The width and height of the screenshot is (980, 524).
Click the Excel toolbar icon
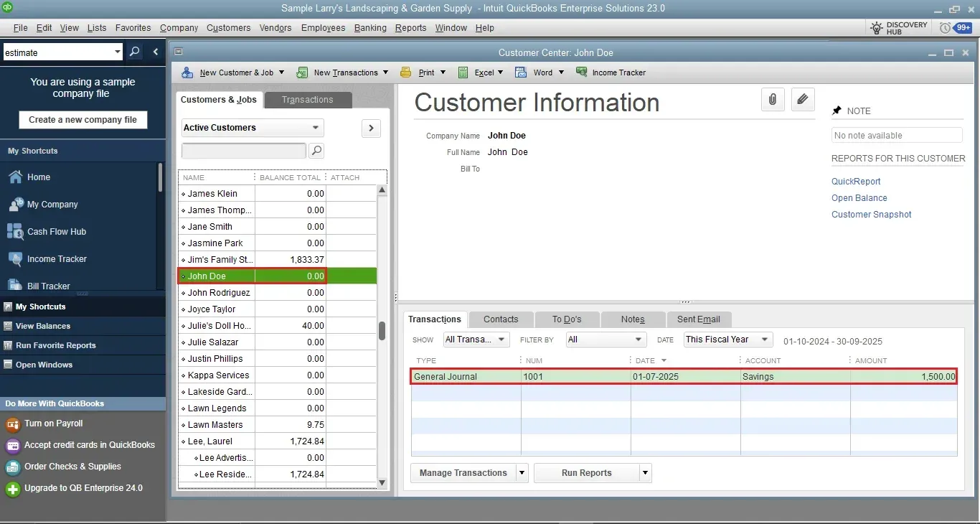pos(463,72)
